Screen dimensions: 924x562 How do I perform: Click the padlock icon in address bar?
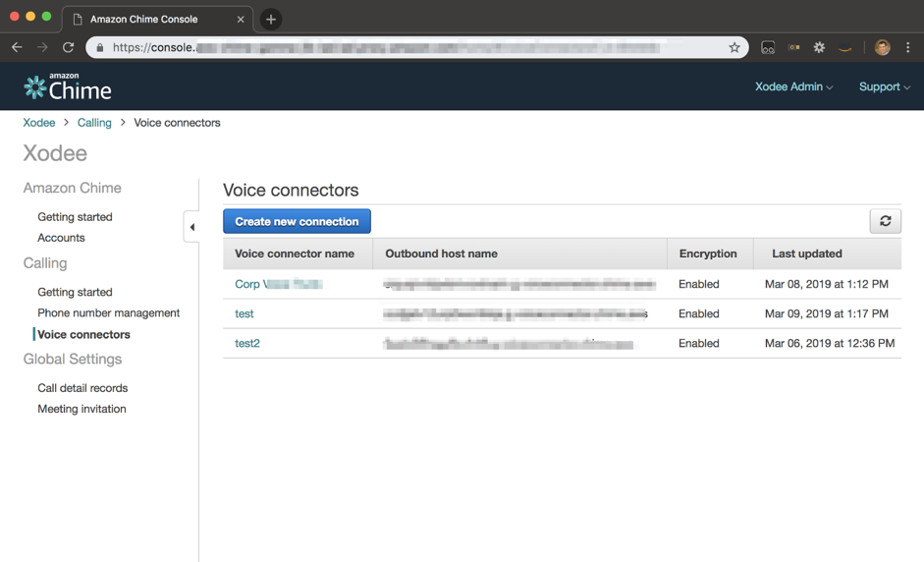click(x=99, y=47)
